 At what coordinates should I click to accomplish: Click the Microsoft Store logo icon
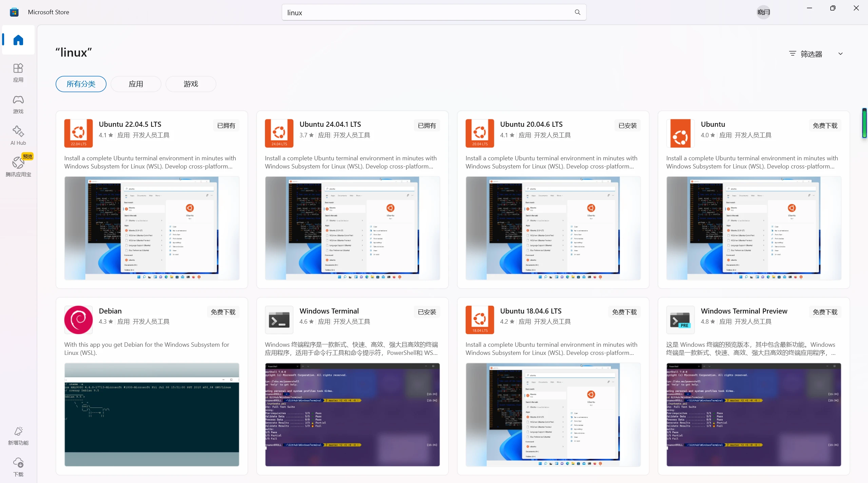[x=14, y=12]
